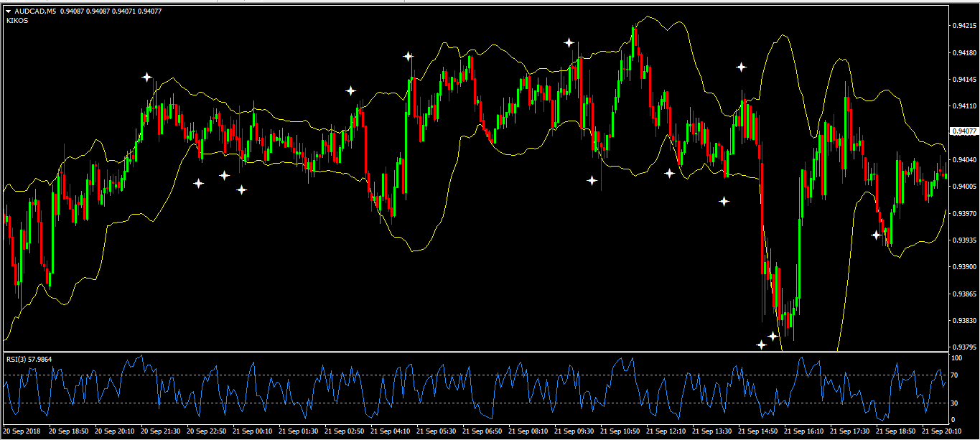
Task: Open the triangle menu beside AUDCAD,M5
Action: [x=8, y=11]
